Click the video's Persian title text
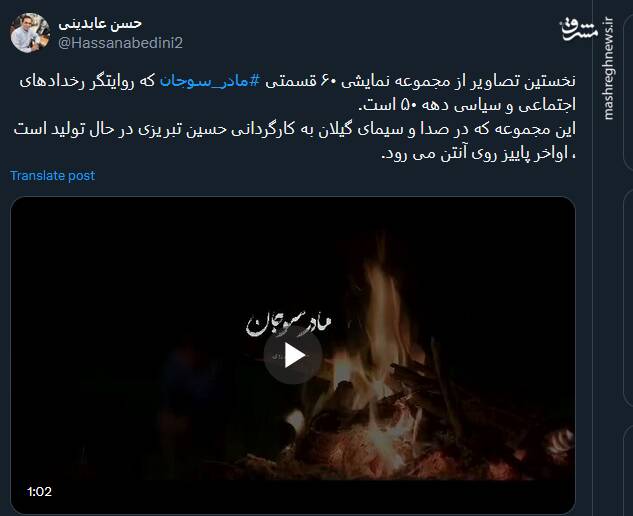Screen dimensions: 633x516 click(289, 323)
